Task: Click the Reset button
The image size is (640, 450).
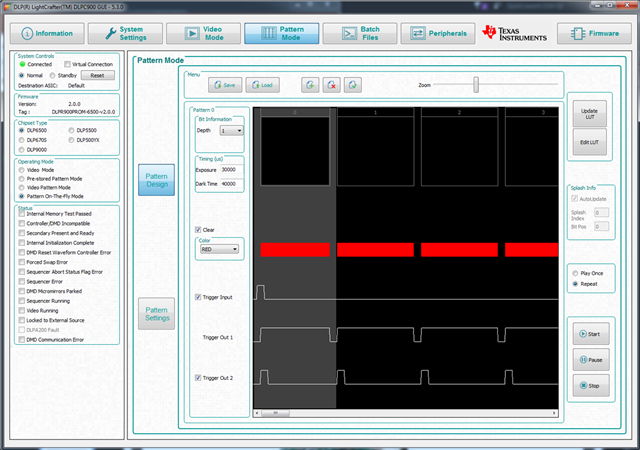Action: pyautogui.click(x=98, y=75)
